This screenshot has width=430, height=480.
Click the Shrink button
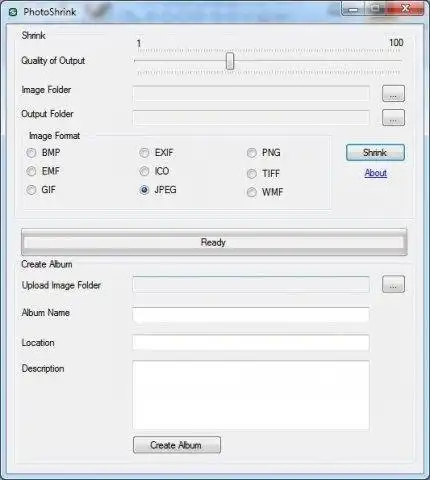375,153
